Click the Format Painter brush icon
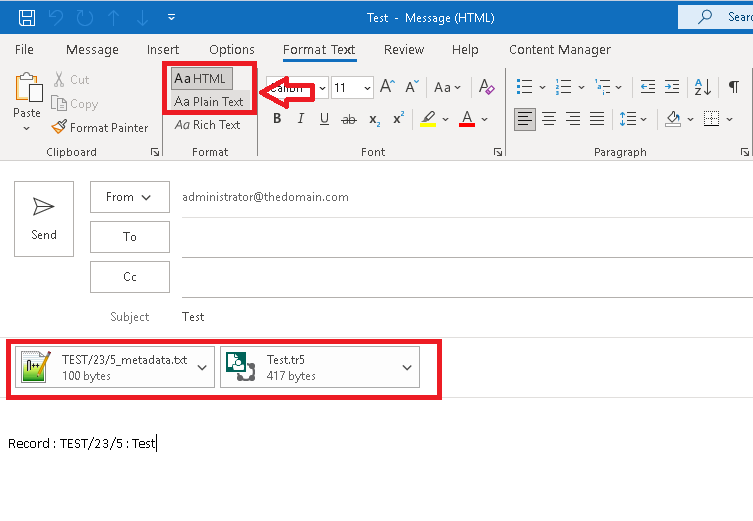 click(x=60, y=127)
